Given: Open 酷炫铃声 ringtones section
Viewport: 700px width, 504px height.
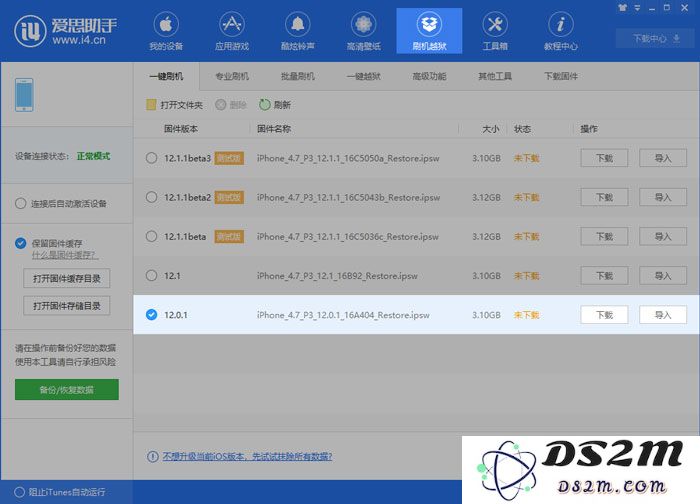Looking at the screenshot, I should (x=297, y=31).
